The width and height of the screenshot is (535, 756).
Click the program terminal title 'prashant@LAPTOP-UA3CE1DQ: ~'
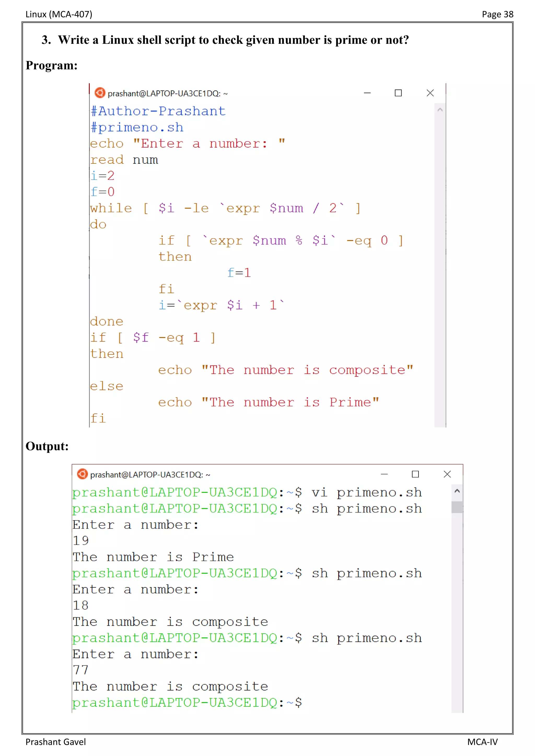167,93
